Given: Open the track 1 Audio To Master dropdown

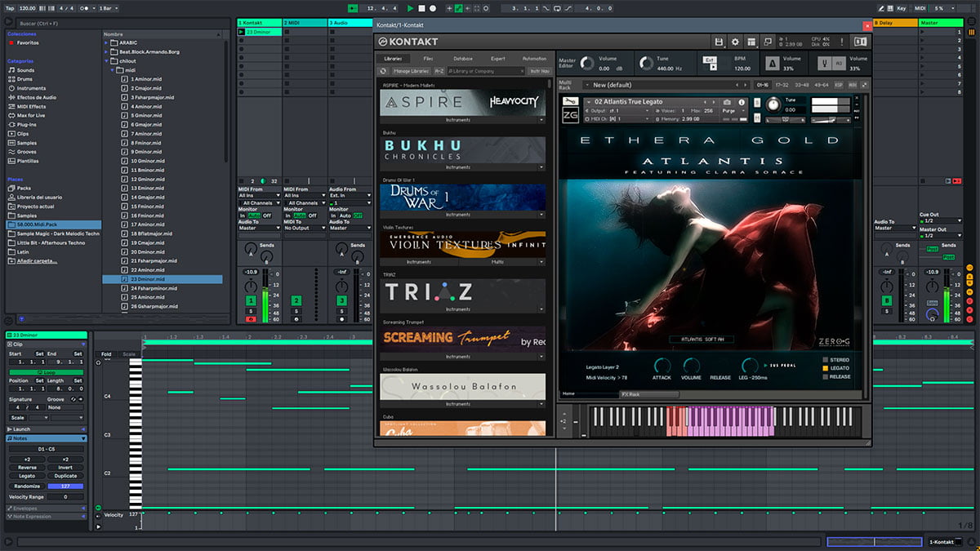Looking at the screenshot, I should [x=259, y=228].
